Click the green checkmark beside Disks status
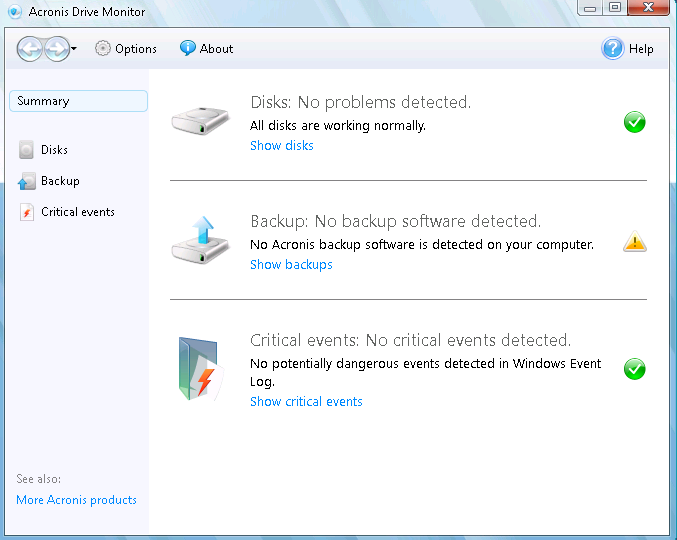 pos(635,122)
